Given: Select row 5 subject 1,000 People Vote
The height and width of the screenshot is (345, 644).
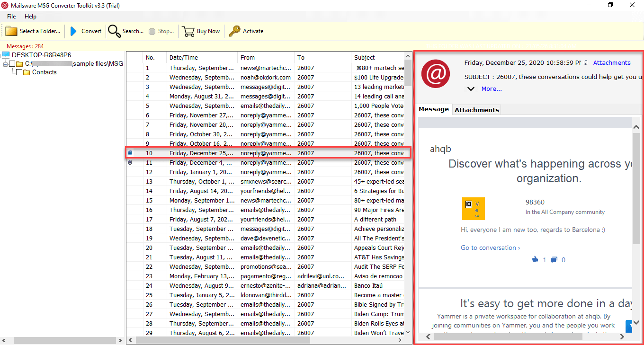Looking at the screenshot, I should pyautogui.click(x=266, y=106).
